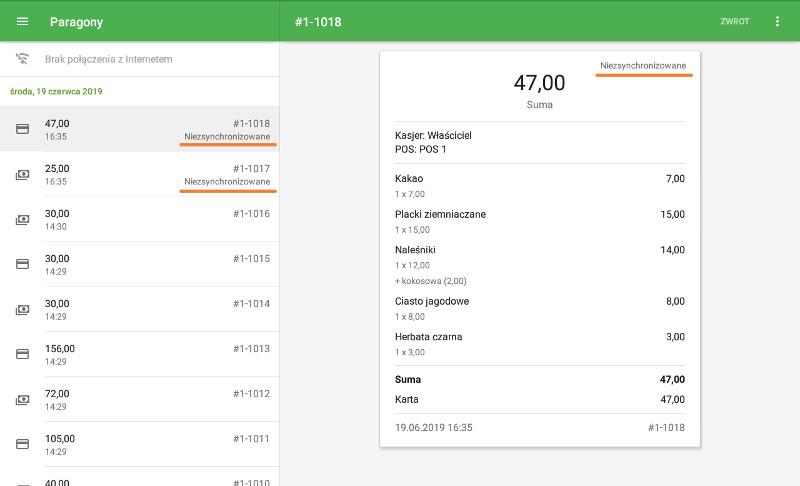Screen dimensions: 800x486
Task: Click card payment icon for receipt #1-1018
Action: click(x=22, y=129)
